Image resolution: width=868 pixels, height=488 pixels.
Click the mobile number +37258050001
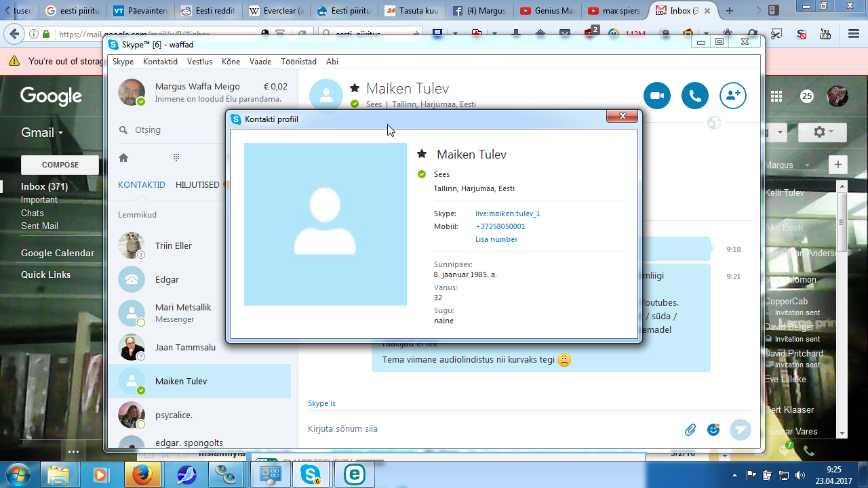pos(500,226)
